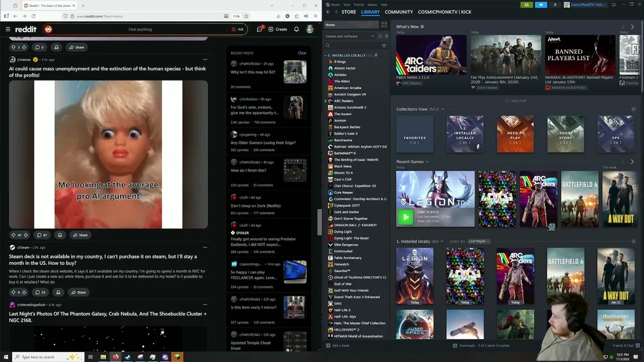Toggle the ready-to-play filter icon

[x=386, y=36]
